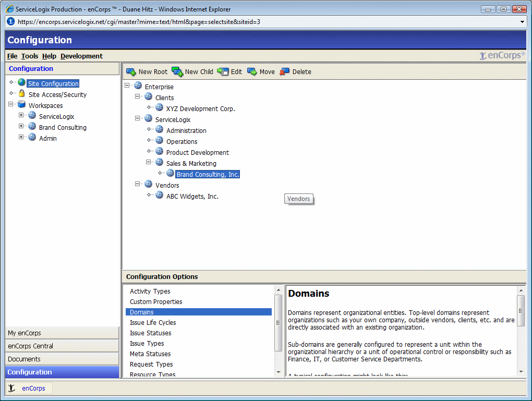
Task: Click the enCorps anchor icon in status bar
Action: [x=12, y=388]
